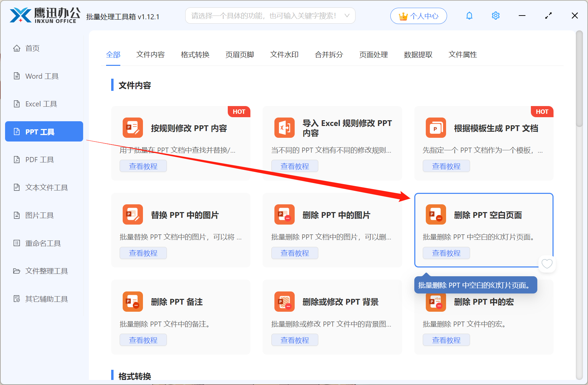588x385 pixels.
Task: Switch to the 格式转换 tab
Action: (195, 55)
